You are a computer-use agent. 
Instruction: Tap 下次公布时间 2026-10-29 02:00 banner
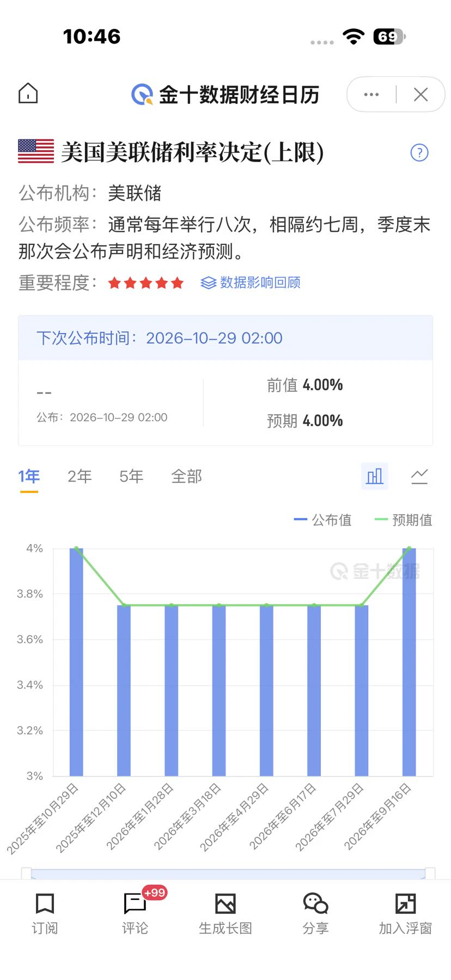pyautogui.click(x=225, y=338)
